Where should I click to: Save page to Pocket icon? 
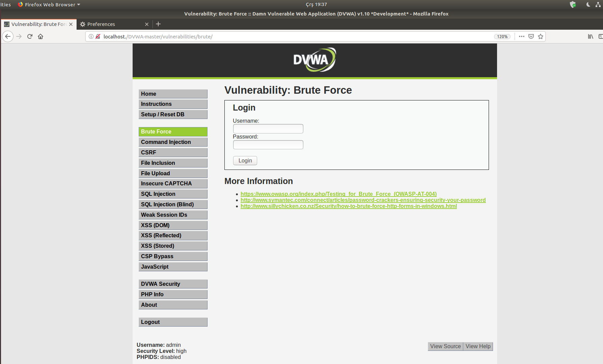(x=531, y=36)
